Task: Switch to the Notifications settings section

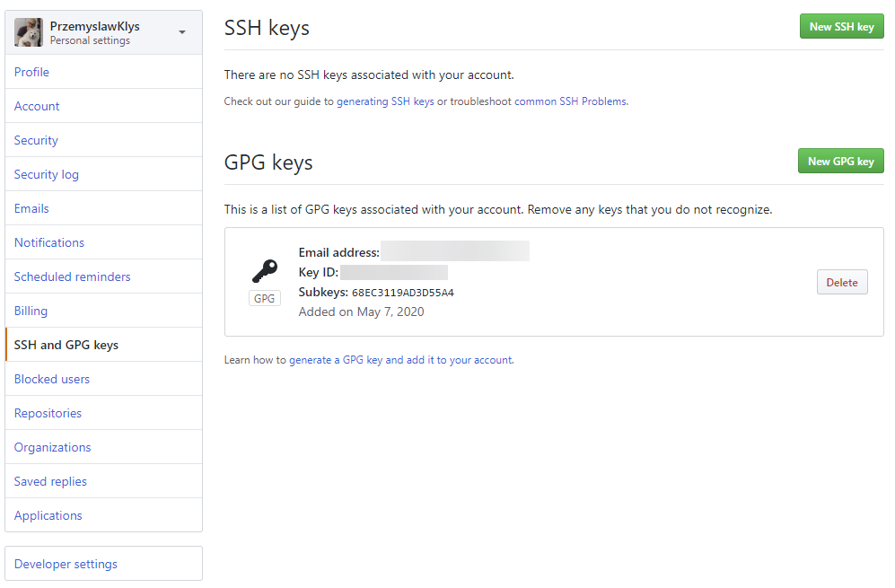Action: pos(48,242)
